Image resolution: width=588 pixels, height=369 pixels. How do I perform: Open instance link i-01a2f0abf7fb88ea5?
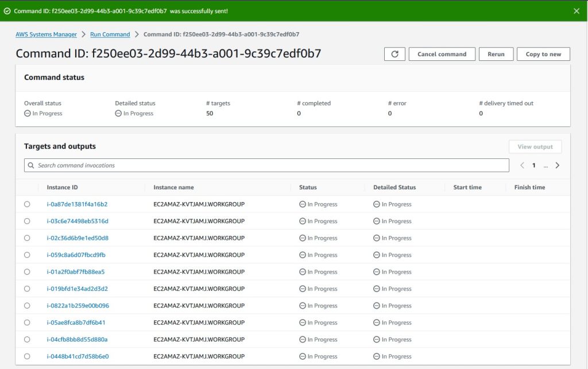tap(75, 271)
